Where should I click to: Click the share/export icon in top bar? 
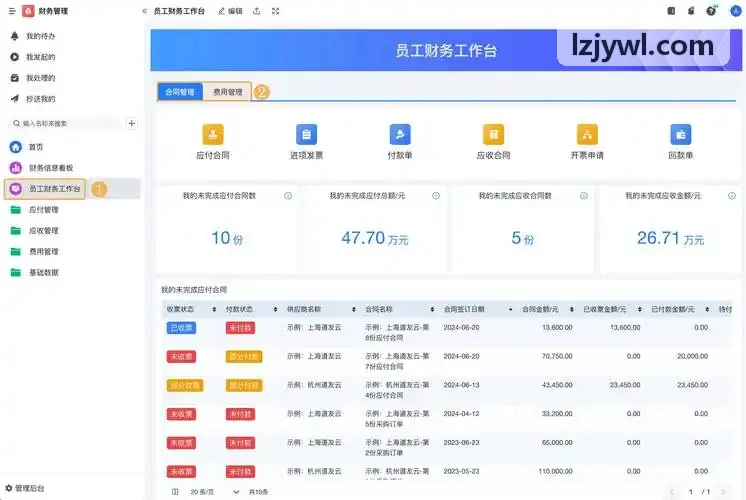pos(256,11)
